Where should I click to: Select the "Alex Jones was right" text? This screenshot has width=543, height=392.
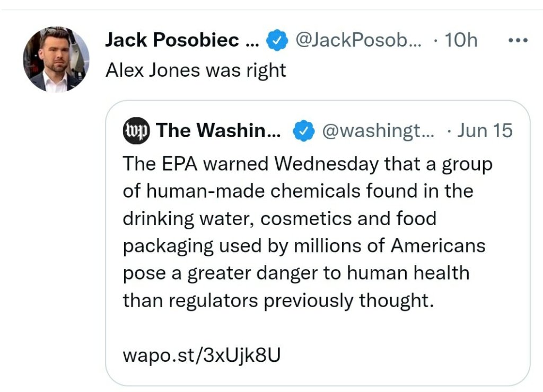pyautogui.click(x=196, y=69)
